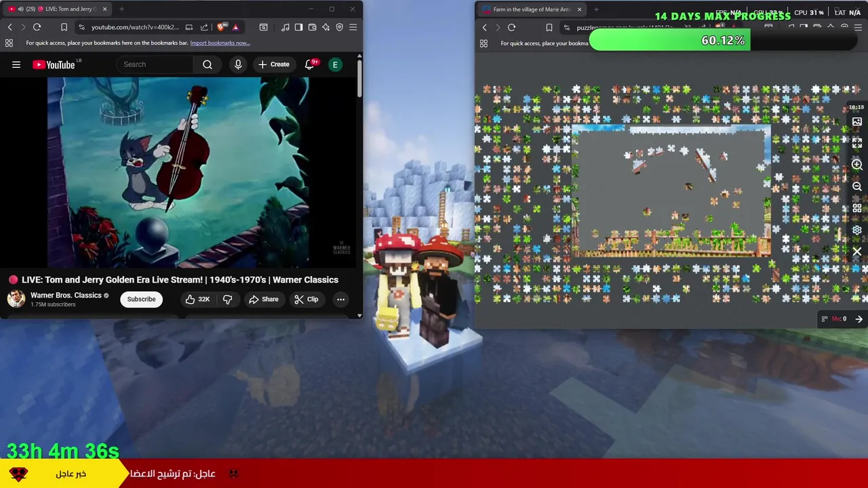Zoom out on the puzzle board
Viewport: 868px width, 488px height.
pyautogui.click(x=857, y=186)
